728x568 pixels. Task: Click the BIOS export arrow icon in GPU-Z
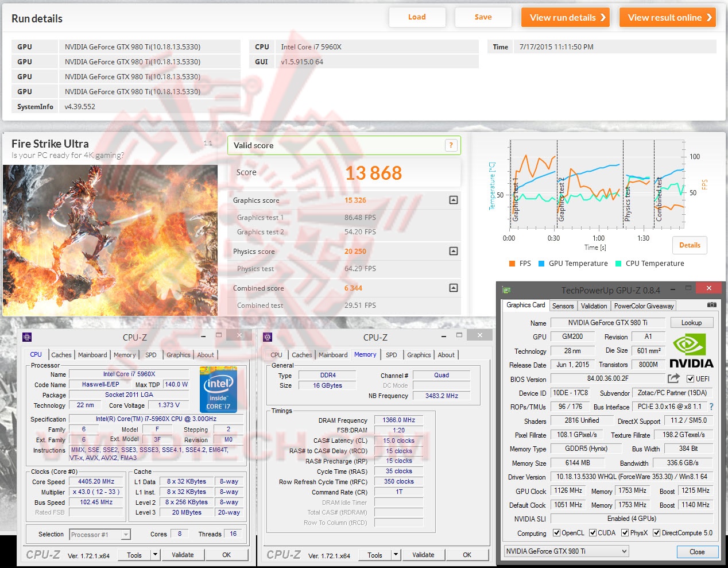(x=673, y=378)
